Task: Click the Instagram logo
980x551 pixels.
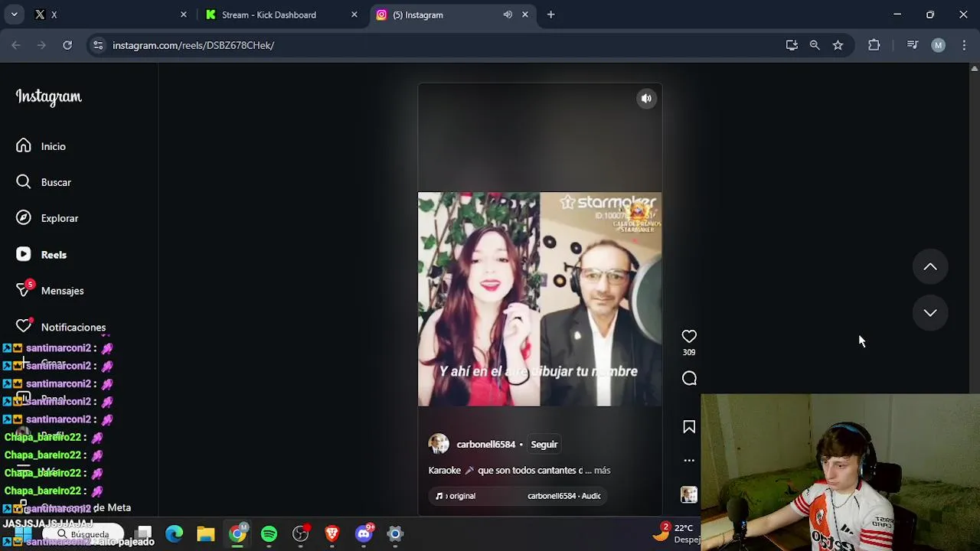Action: [49, 97]
